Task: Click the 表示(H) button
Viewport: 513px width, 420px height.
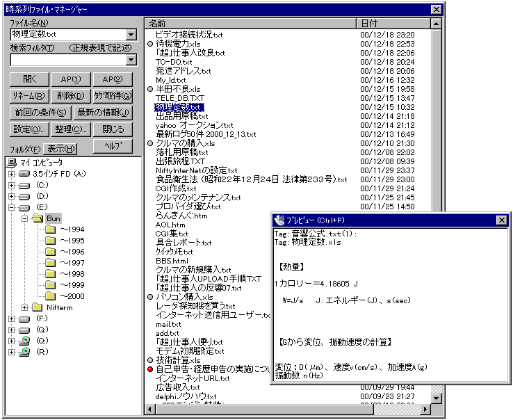Action: pos(61,149)
